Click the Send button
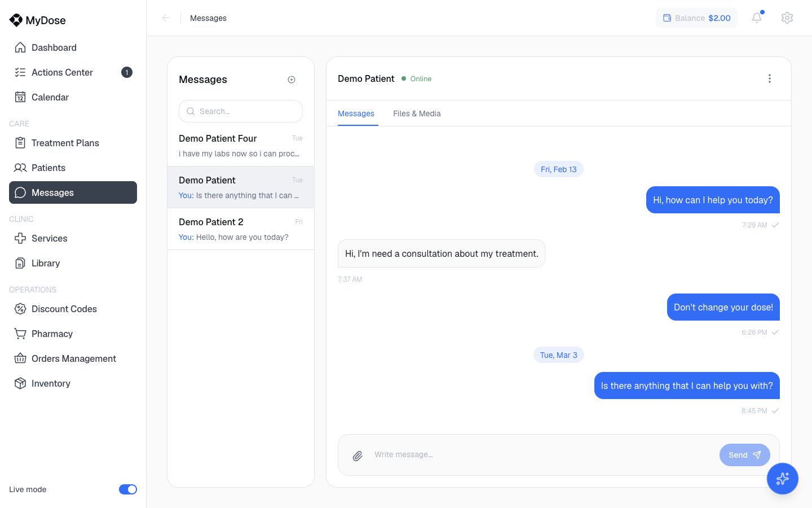Viewport: 812px width, 508px height. click(x=744, y=455)
